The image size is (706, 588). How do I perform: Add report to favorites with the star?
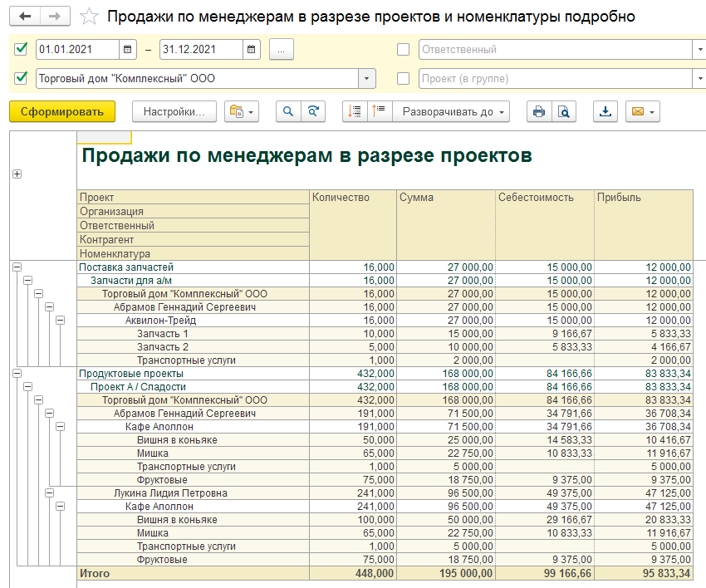click(x=89, y=17)
